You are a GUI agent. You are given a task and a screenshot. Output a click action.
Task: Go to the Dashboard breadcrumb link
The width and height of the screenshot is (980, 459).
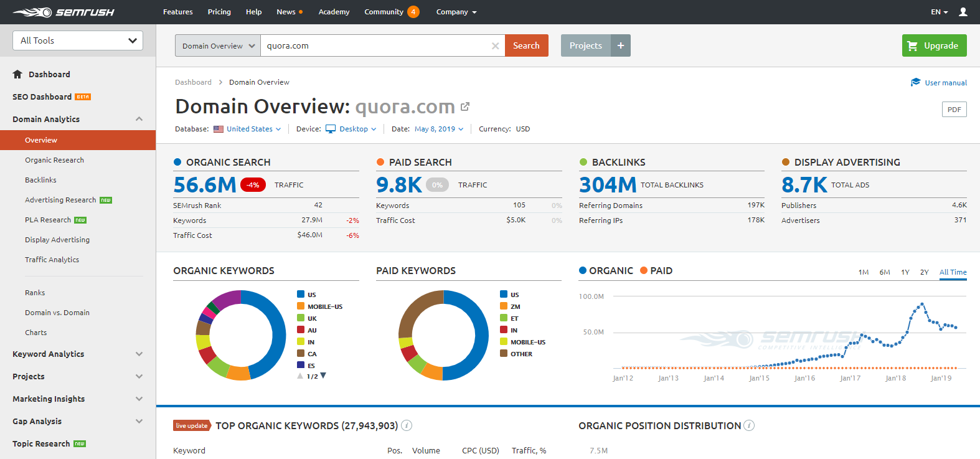(x=193, y=82)
